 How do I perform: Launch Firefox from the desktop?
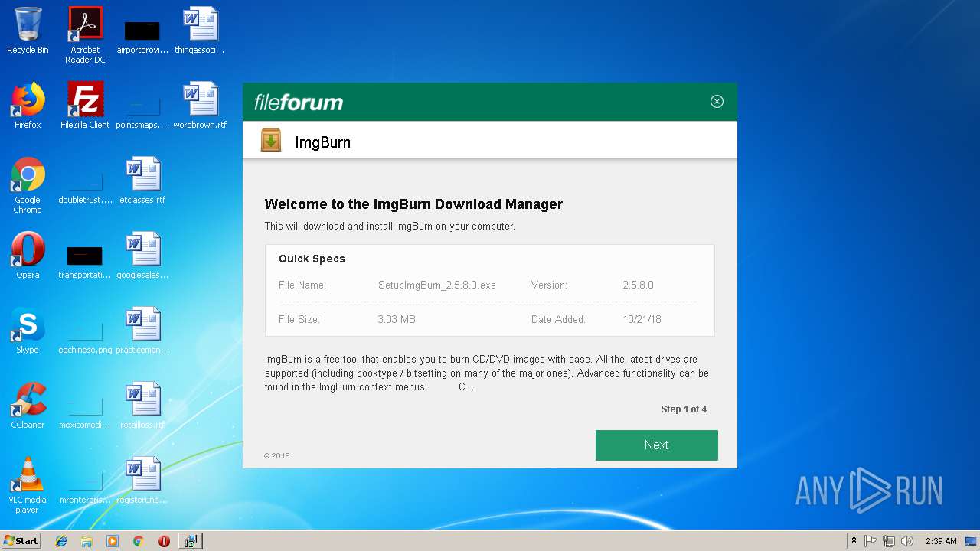(28, 106)
